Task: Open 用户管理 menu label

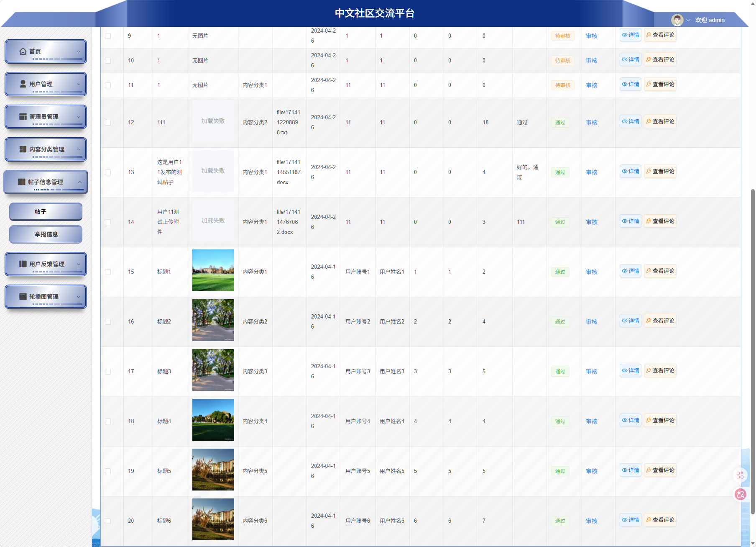Action: coord(41,84)
